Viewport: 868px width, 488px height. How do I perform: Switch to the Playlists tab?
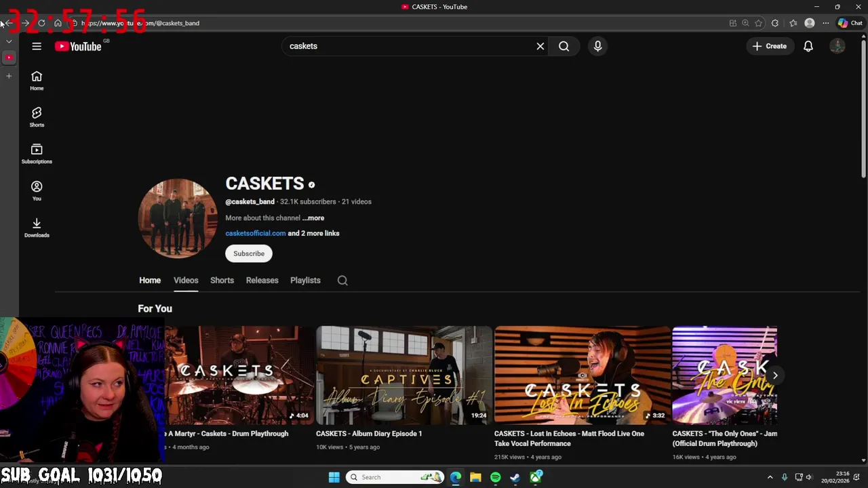tap(305, 281)
